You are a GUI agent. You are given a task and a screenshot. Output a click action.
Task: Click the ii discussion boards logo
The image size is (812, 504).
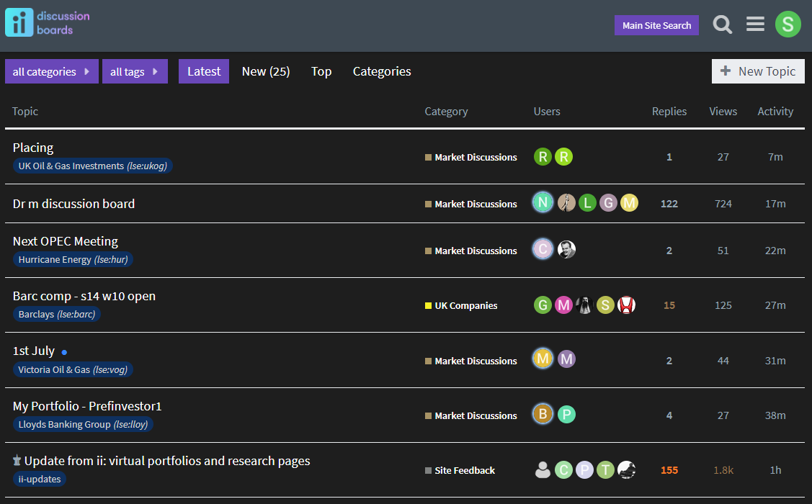pyautogui.click(x=48, y=22)
